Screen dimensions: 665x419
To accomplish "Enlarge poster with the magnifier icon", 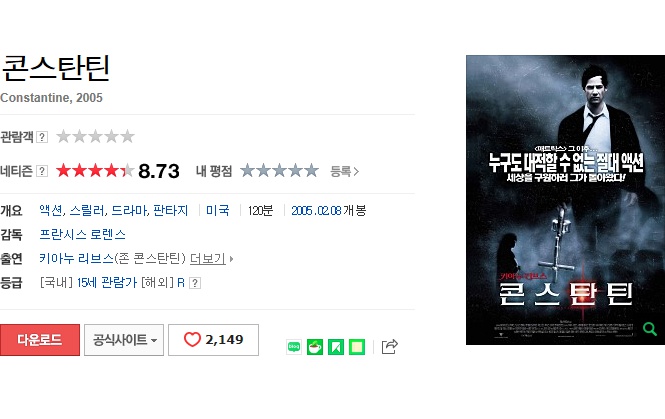I will 650,329.
